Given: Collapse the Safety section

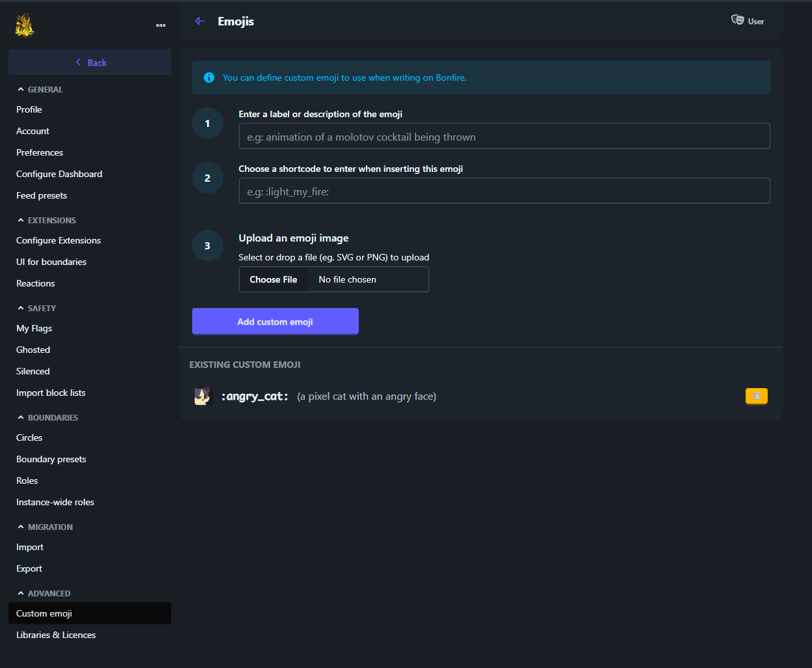Looking at the screenshot, I should tap(21, 309).
